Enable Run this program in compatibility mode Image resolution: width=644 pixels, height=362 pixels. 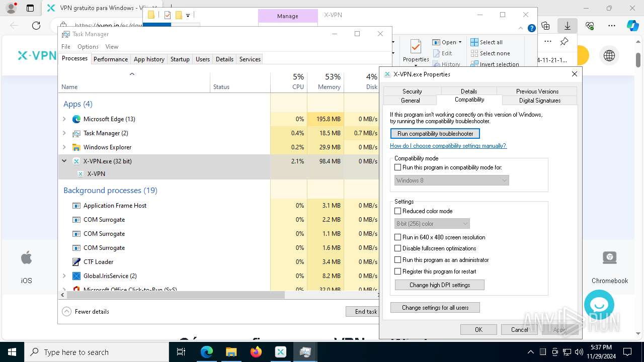pos(398,167)
